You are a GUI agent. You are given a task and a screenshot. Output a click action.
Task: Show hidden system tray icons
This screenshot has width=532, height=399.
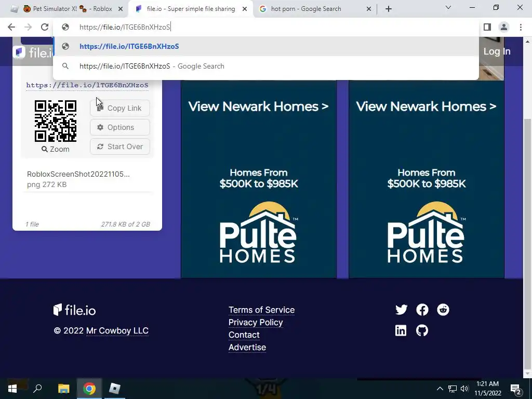coord(440,389)
